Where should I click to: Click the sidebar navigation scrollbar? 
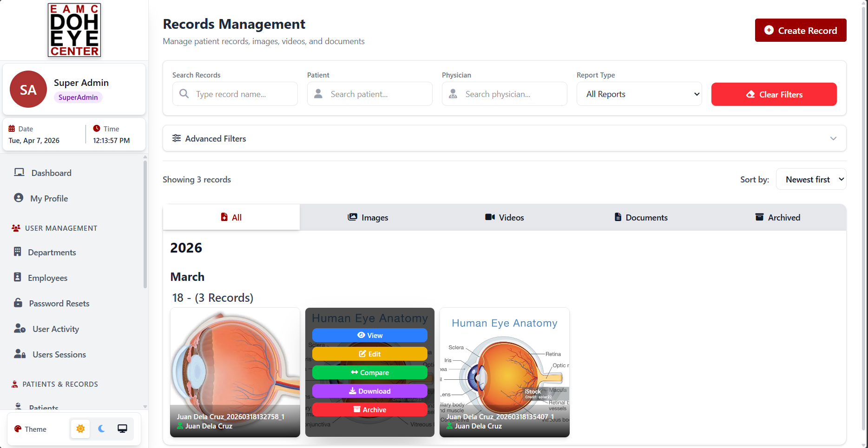(145, 224)
